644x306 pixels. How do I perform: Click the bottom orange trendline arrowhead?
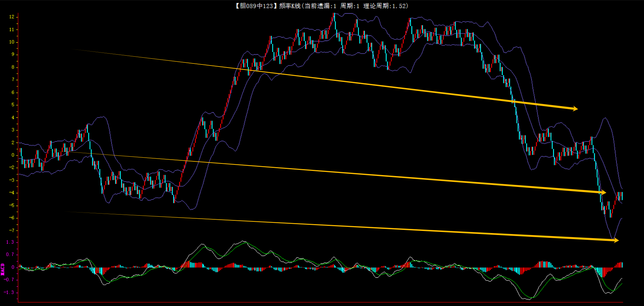tap(616, 241)
